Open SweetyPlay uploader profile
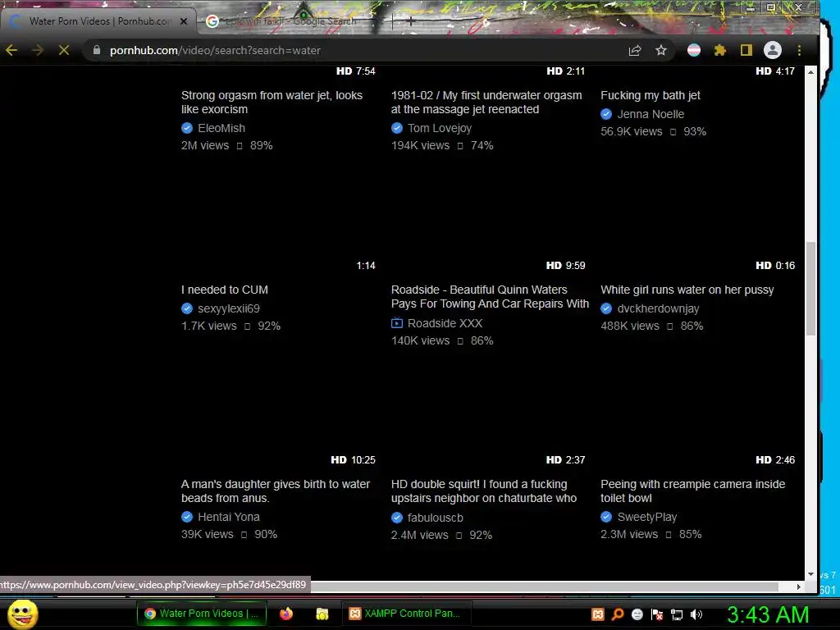 click(647, 517)
